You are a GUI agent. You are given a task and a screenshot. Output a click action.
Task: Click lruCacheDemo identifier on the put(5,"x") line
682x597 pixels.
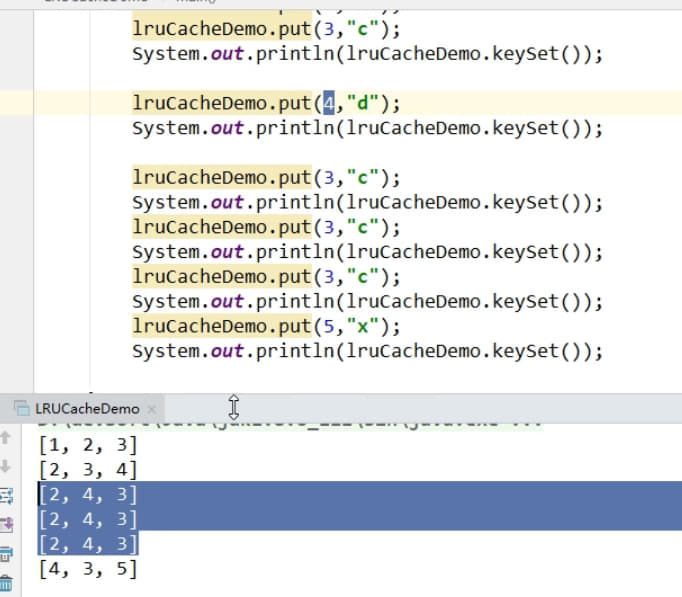[199, 326]
